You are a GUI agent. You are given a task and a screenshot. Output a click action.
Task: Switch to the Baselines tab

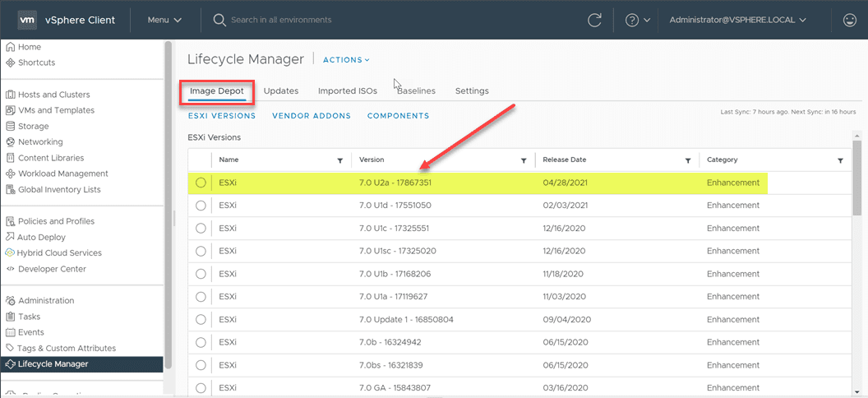(x=416, y=90)
